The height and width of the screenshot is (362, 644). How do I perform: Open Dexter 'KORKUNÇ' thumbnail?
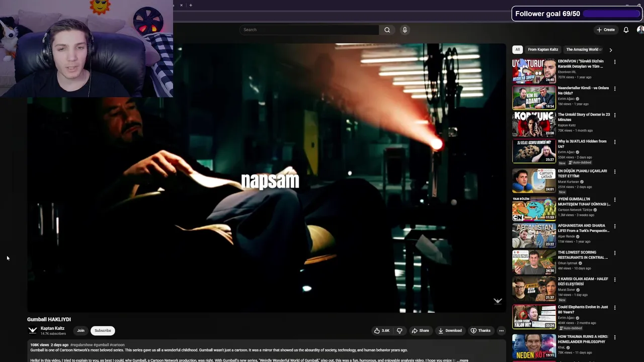534,124
